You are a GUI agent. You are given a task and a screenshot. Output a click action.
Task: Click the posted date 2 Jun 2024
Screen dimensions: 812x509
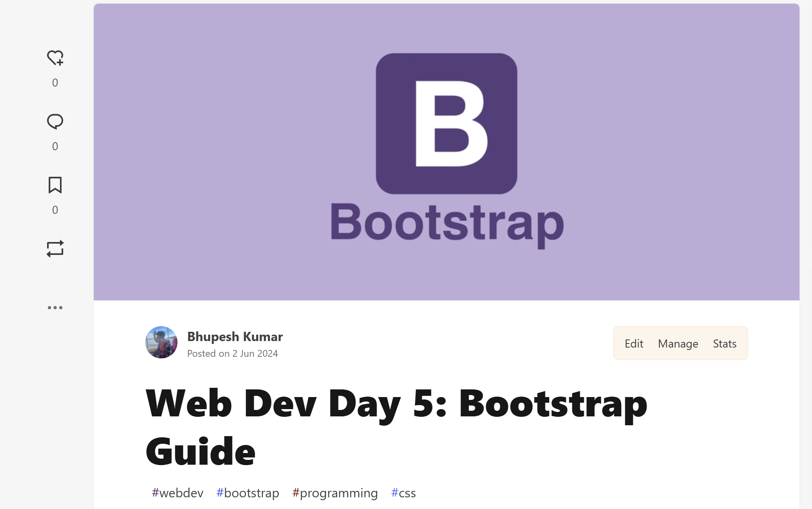coord(233,353)
